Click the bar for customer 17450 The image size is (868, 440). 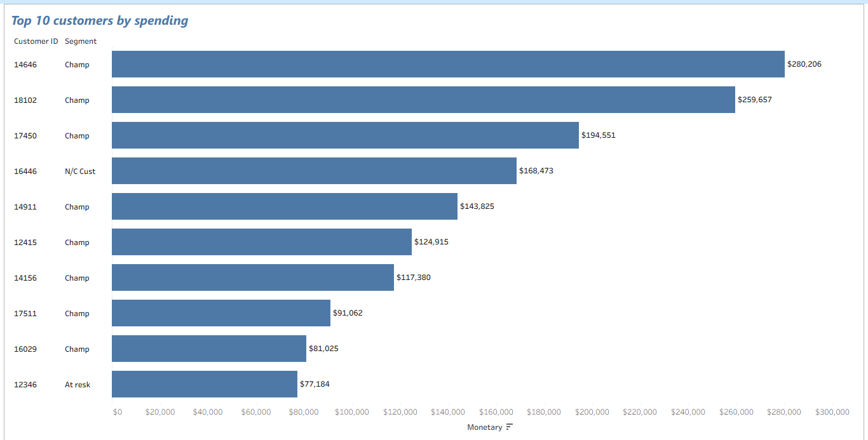coord(345,135)
